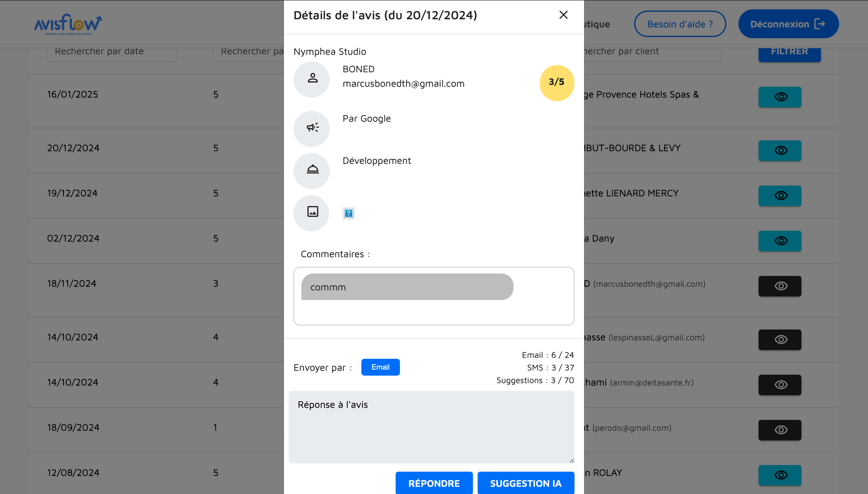Generate a reply with Suggestion IA
868x494 pixels.
pos(526,483)
